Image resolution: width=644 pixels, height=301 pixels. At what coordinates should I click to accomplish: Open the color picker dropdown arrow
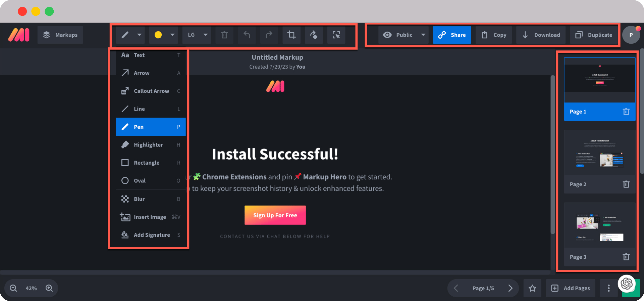click(x=172, y=35)
